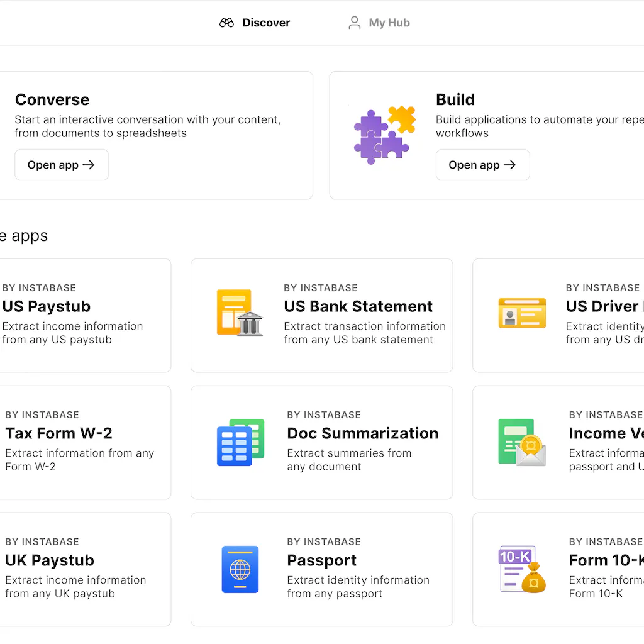
Task: Open the Doc Summarization app card
Action: tap(321, 442)
